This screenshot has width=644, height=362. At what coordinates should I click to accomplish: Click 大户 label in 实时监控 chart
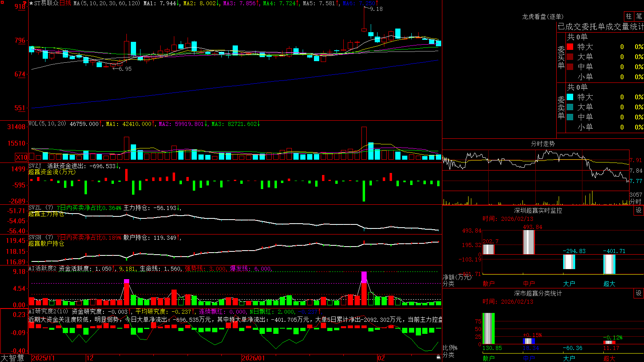569,284
